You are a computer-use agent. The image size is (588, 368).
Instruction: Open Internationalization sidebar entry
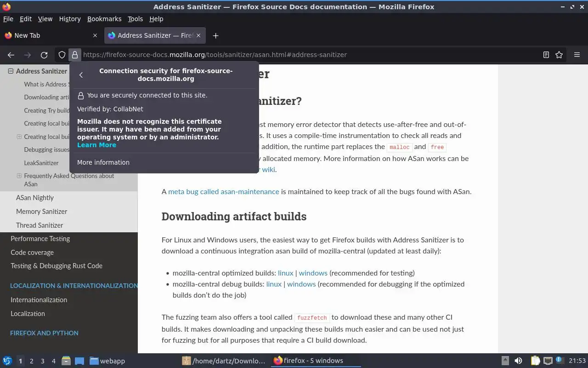click(39, 300)
